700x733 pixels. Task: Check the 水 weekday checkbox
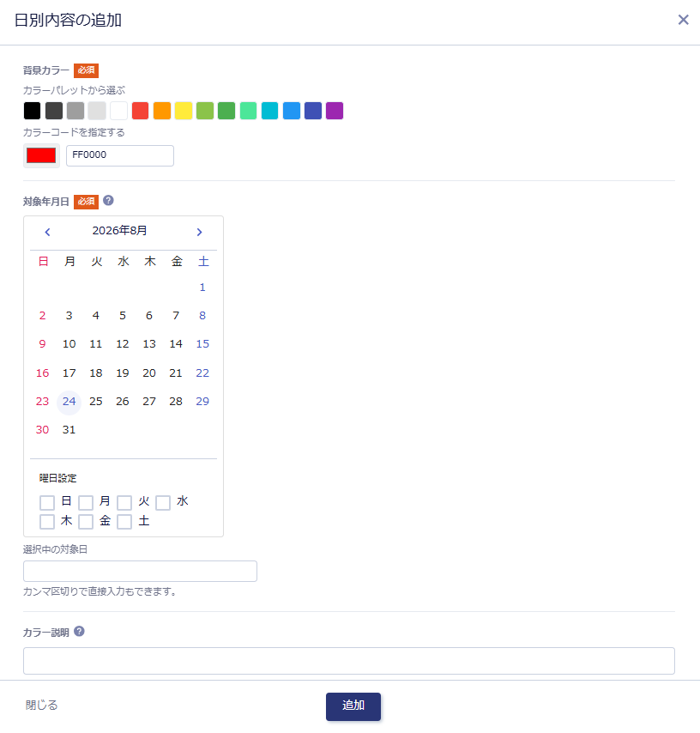(x=163, y=502)
